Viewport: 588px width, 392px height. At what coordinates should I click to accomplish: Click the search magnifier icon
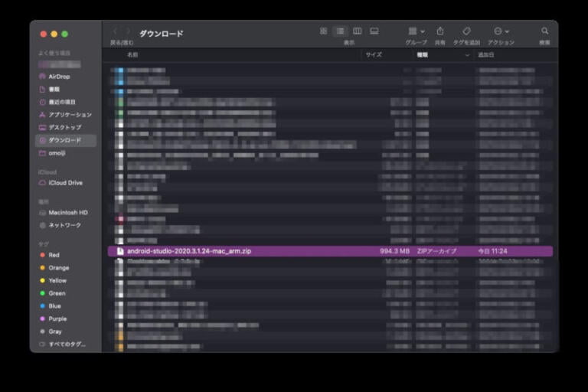click(545, 31)
